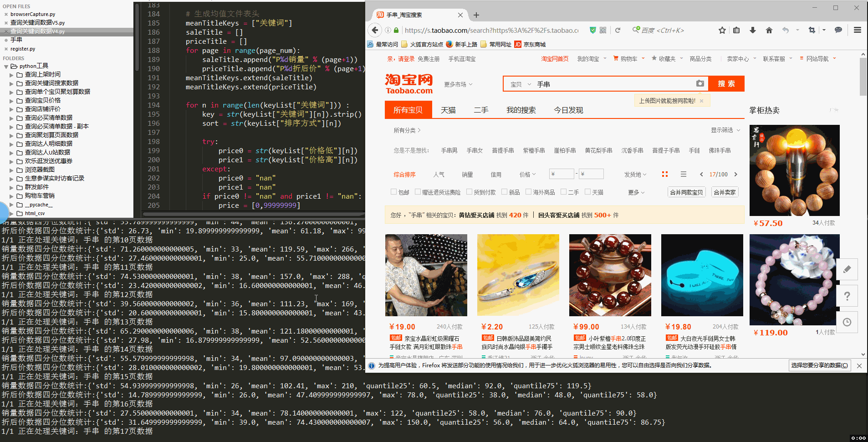Expand the 更多 filter options
Screen dimensions: 868x442
click(636, 192)
